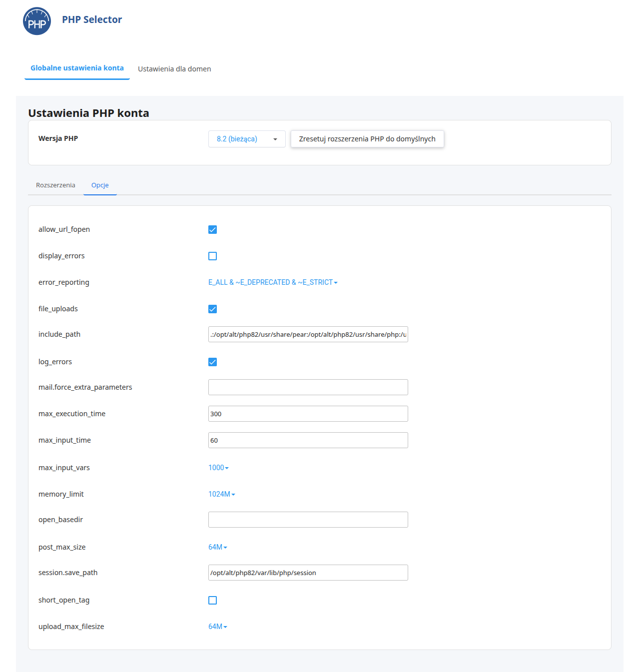Screen dimensions: 632x672
Task: Enable the display_errors checkbox
Action: [212, 256]
